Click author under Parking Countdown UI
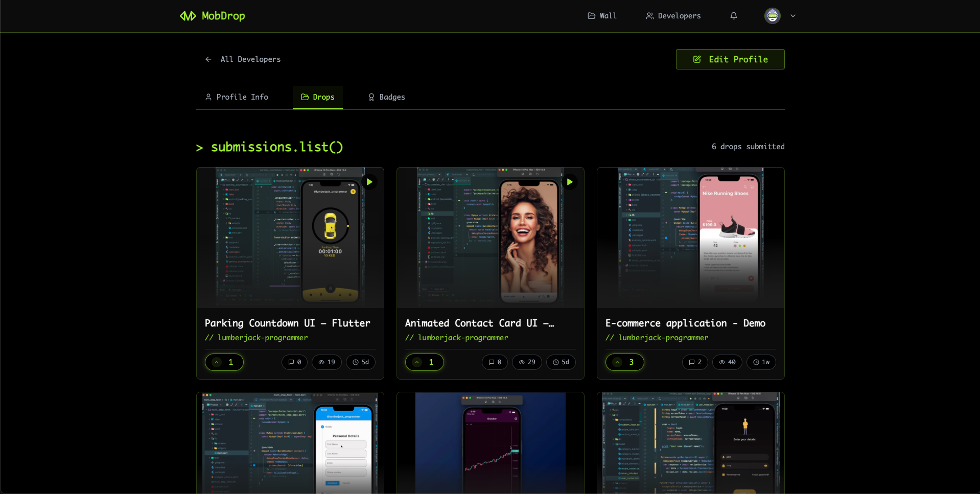Screen dimensions: 980x494 point(256,338)
